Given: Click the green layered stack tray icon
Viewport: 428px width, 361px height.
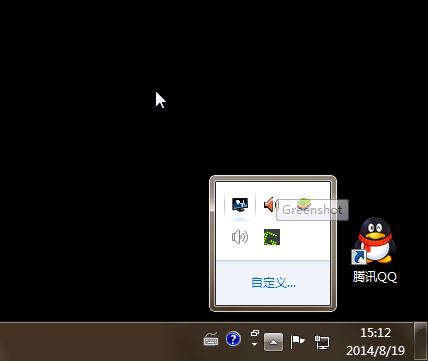Looking at the screenshot, I should coord(304,202).
